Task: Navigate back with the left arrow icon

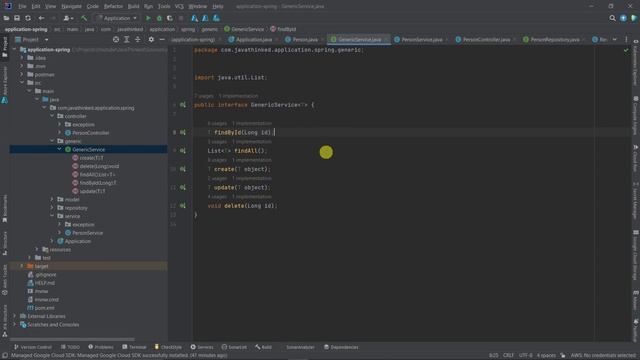Action: pyautogui.click(x=41, y=18)
